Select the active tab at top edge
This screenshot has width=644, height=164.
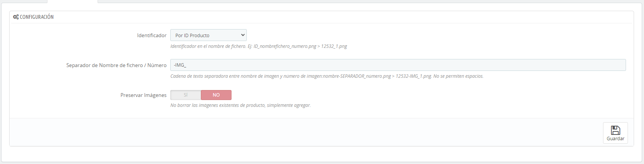coord(72,1)
